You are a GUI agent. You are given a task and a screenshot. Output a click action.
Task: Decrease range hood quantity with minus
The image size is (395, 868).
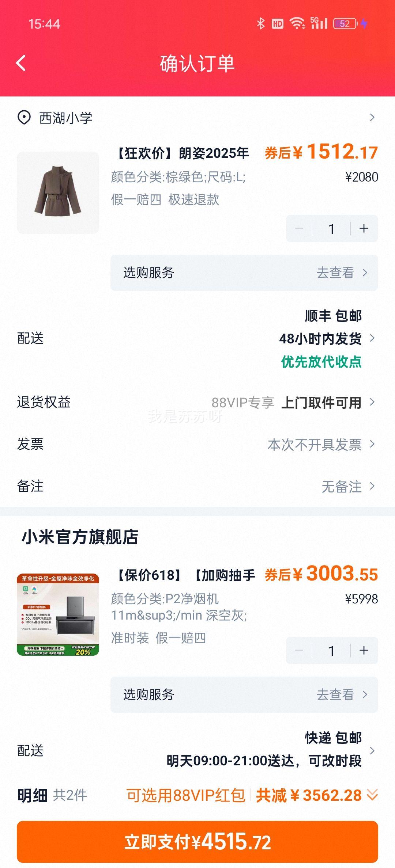click(x=299, y=650)
